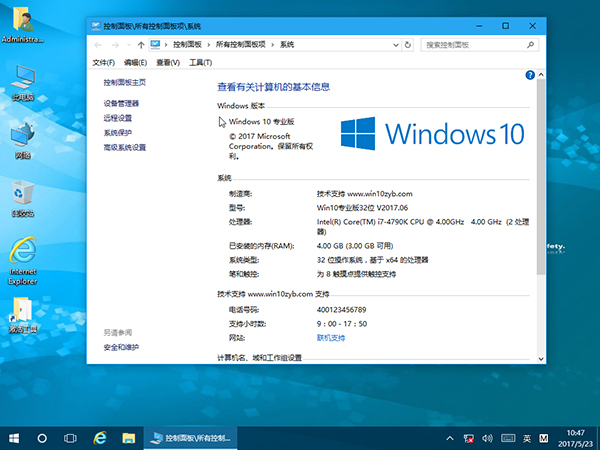The width and height of the screenshot is (600, 450).
Task: Click 设备管理器 in the left sidebar
Action: click(x=121, y=103)
